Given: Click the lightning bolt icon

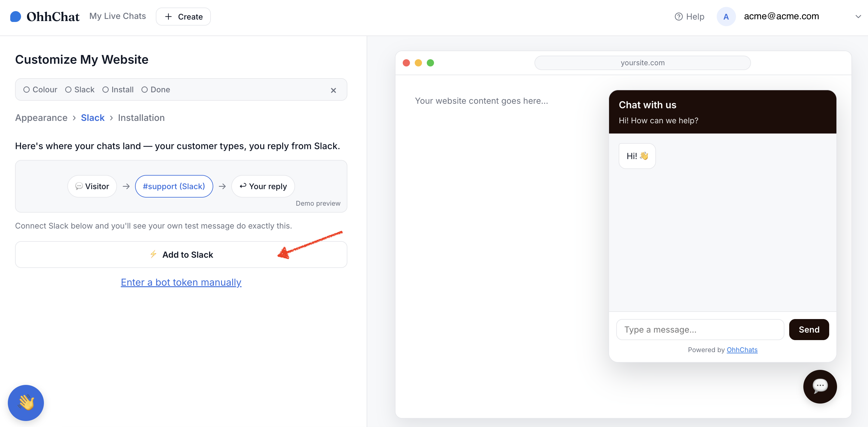Looking at the screenshot, I should [x=153, y=254].
